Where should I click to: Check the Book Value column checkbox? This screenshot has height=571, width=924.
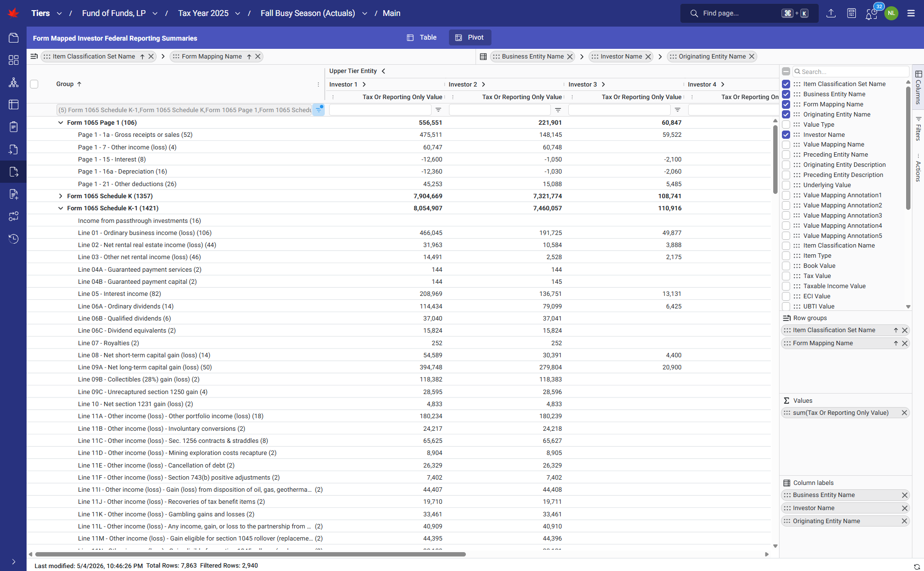pos(786,266)
